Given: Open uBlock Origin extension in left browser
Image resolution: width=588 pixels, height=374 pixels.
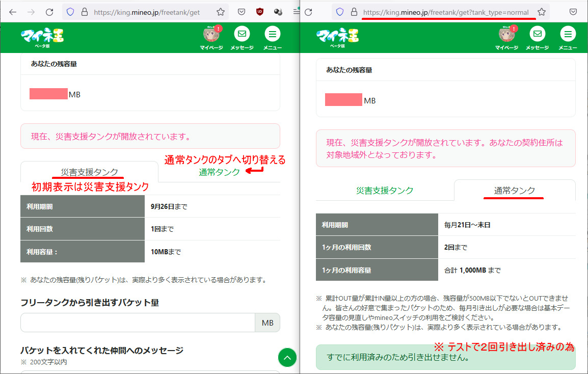Looking at the screenshot, I should coord(260,12).
